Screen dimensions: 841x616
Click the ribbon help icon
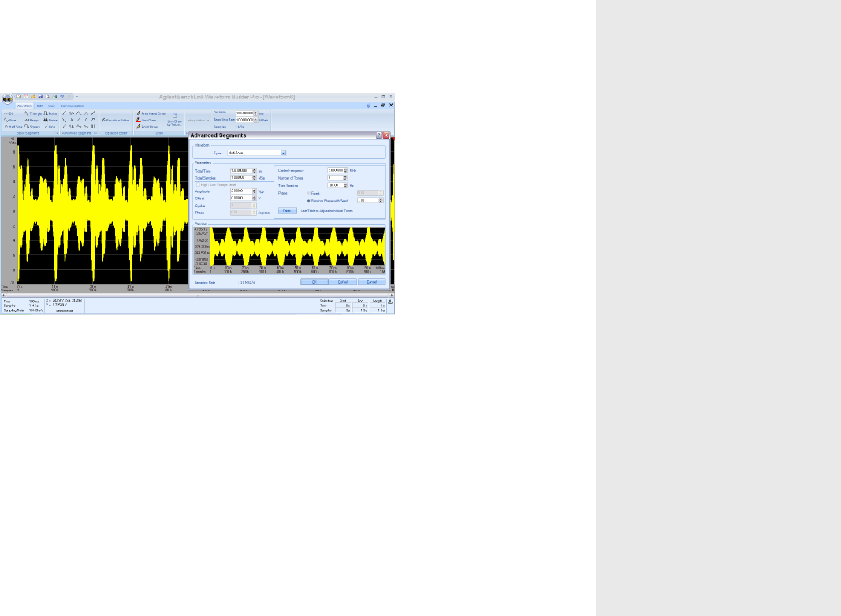(x=368, y=106)
